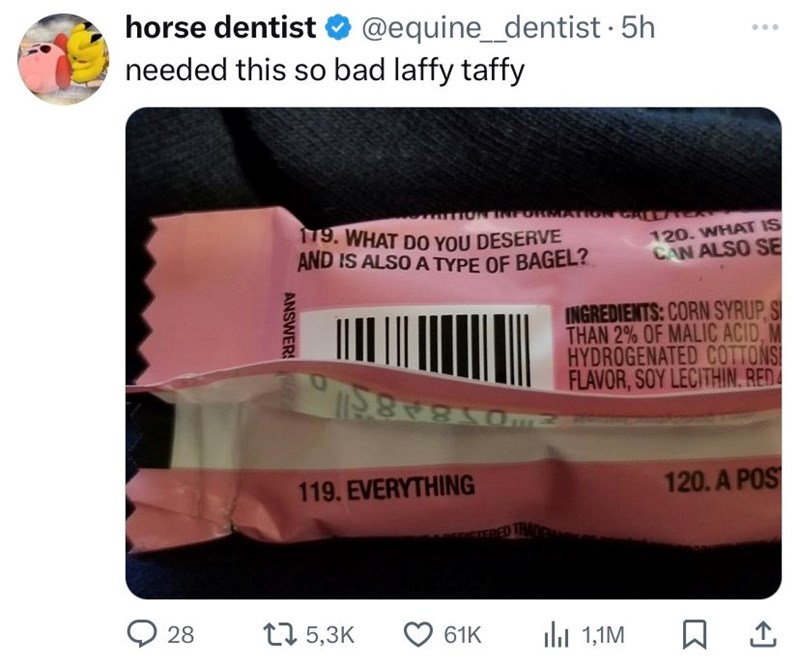Visit the horse dentist profile name

click(x=222, y=29)
